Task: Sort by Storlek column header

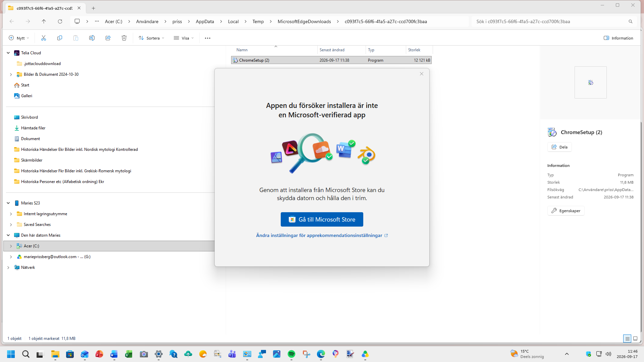Action: coord(419,50)
